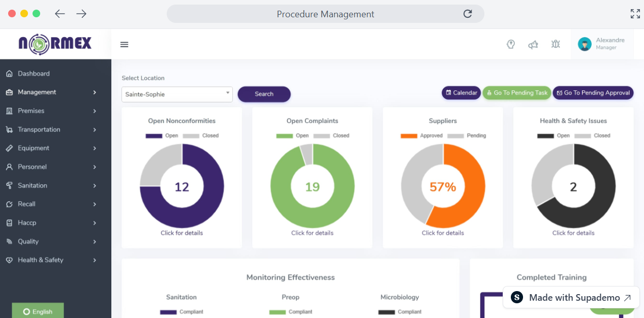Click the hamburger menu icon
644x318 pixels.
124,45
